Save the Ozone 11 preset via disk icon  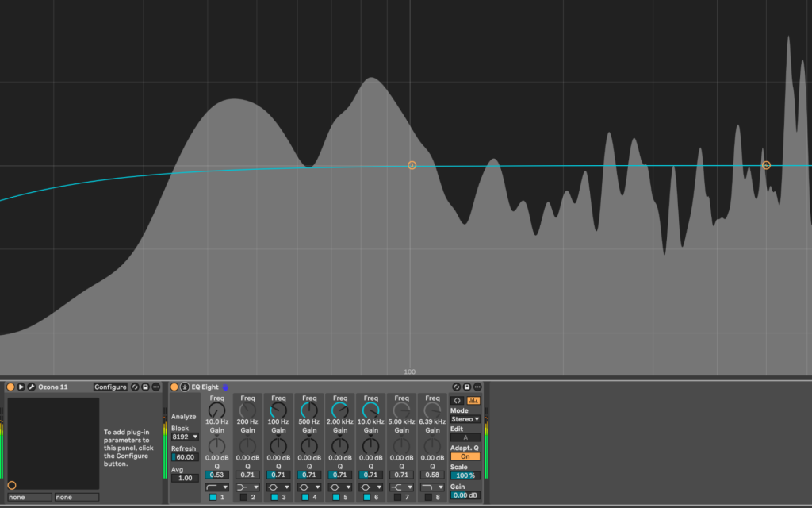click(x=145, y=387)
